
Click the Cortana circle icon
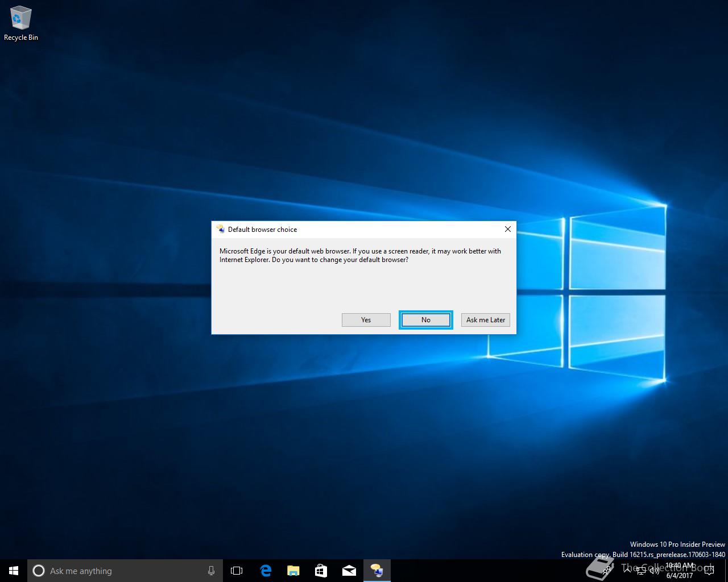point(39,571)
